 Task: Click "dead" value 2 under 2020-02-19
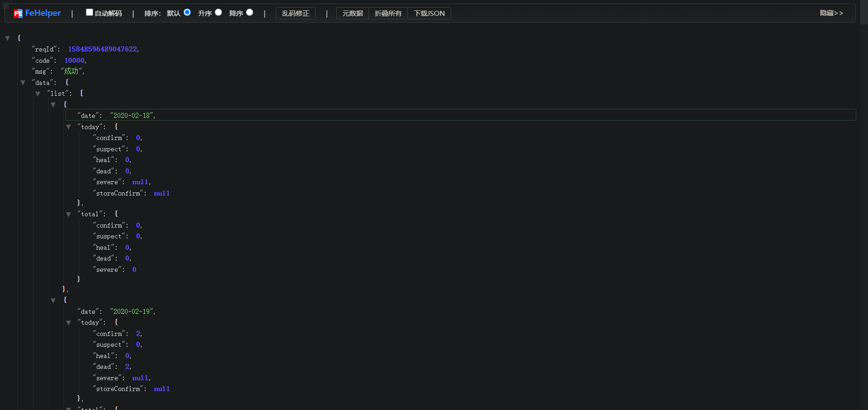click(x=127, y=367)
